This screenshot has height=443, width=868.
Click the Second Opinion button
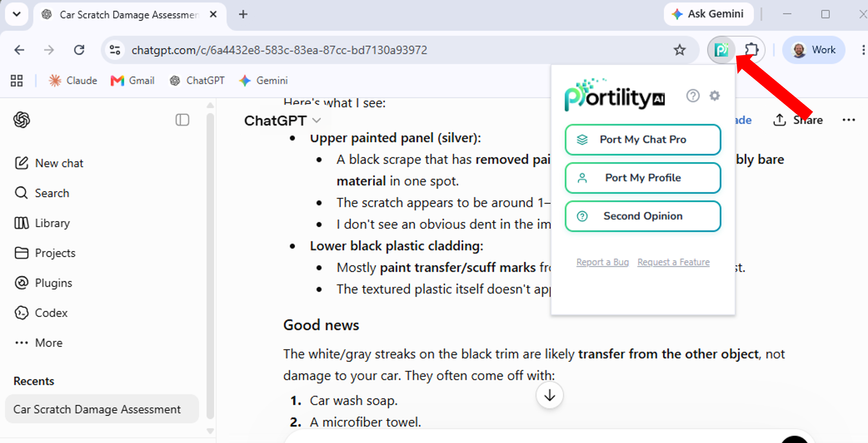point(643,216)
